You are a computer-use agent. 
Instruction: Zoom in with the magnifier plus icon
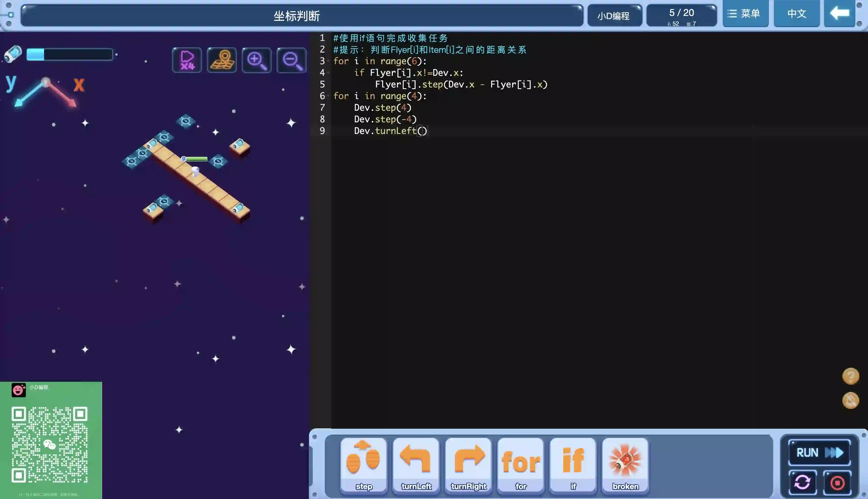click(256, 60)
